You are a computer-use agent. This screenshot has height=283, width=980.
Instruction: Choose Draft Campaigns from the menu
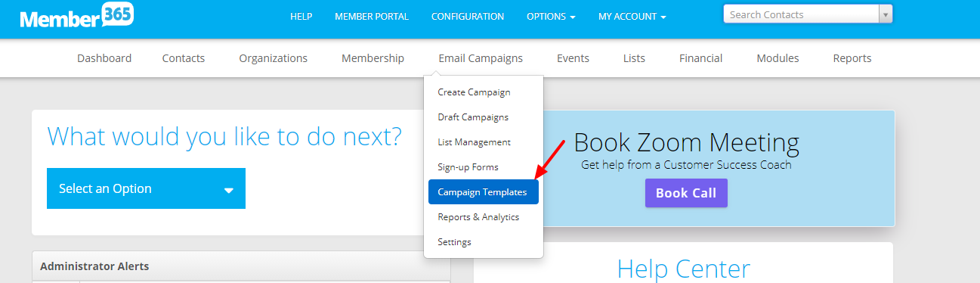[484, 117]
